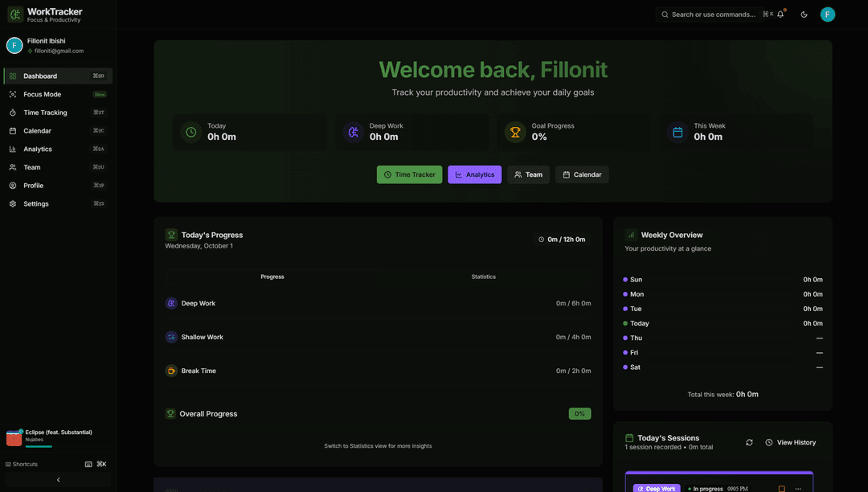Open Focus Mode from the sidebar

tap(42, 95)
